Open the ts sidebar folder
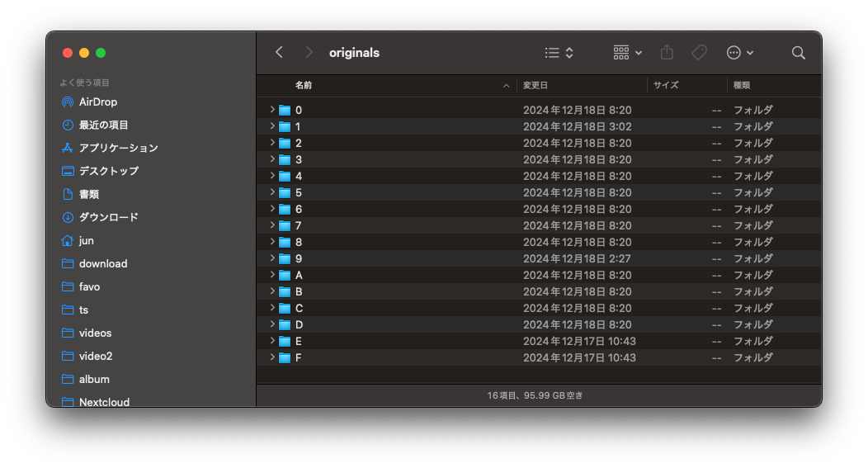The image size is (868, 468). pos(75,310)
